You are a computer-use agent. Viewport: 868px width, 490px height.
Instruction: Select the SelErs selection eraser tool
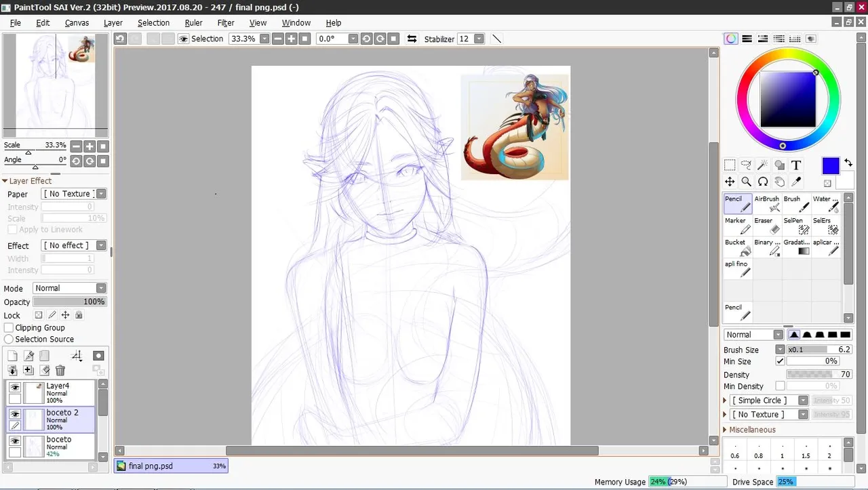pyautogui.click(x=826, y=226)
